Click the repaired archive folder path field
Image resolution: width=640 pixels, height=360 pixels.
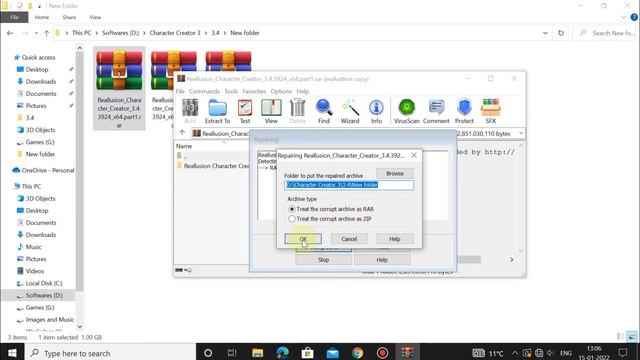coord(349,185)
